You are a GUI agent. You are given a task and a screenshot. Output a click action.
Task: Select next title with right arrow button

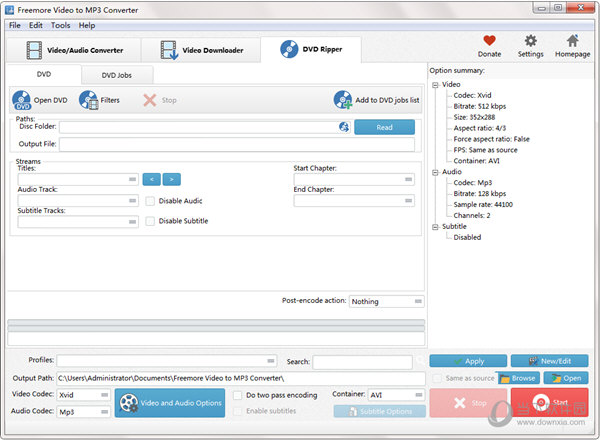[x=171, y=179]
